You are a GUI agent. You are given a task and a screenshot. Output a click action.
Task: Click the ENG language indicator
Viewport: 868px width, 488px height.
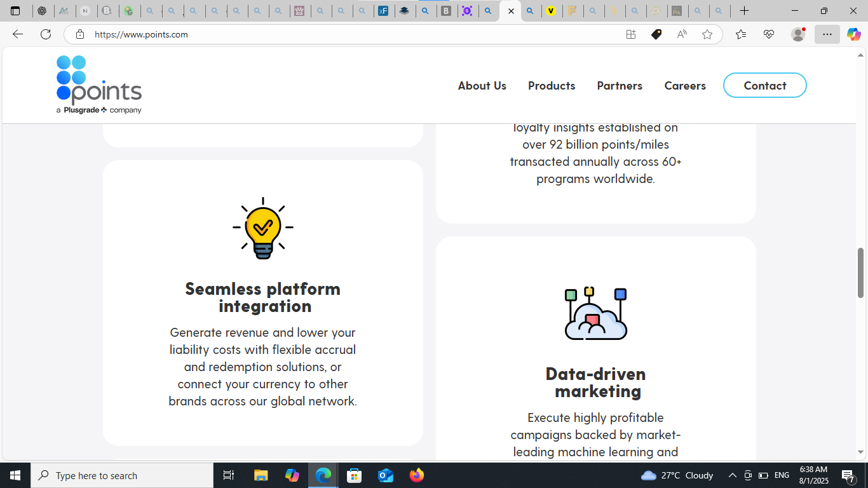782,475
